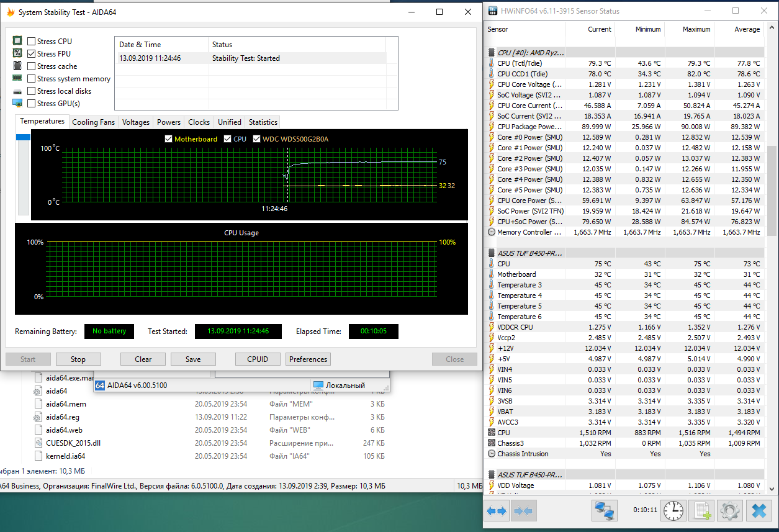
Task: Open the CPUID panel
Action: pos(258,359)
